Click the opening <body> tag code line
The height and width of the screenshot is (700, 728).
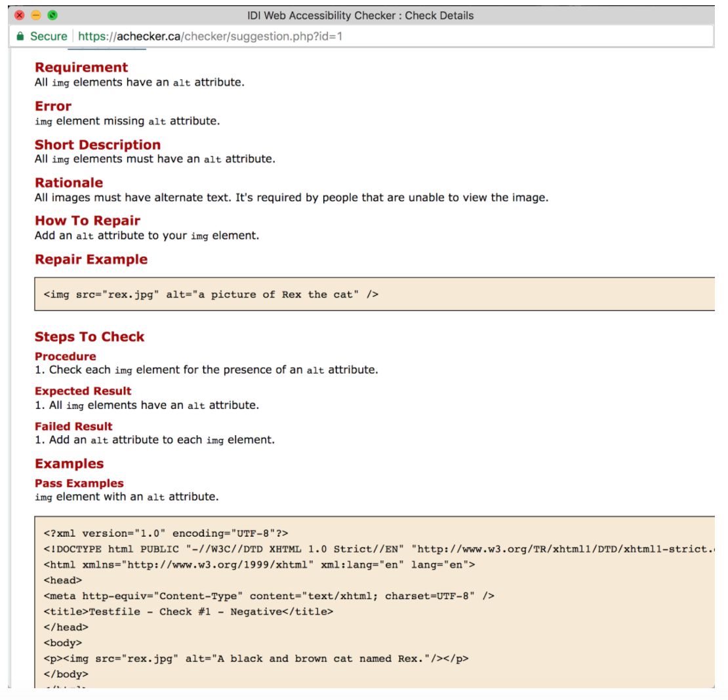[63, 643]
